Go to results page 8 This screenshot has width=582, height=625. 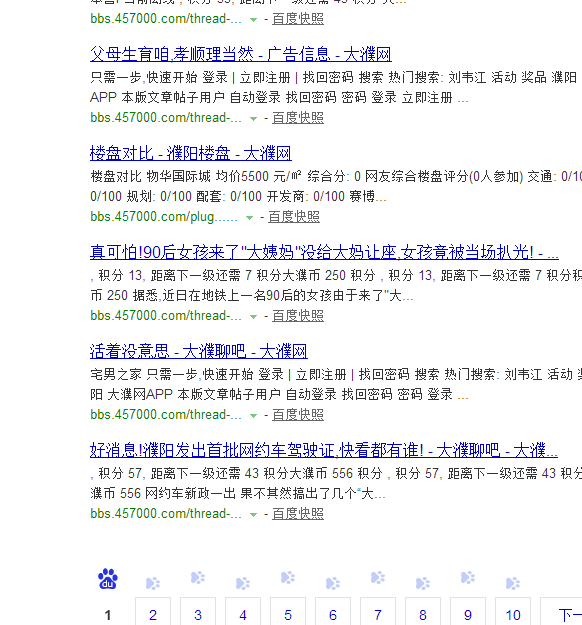click(x=423, y=612)
